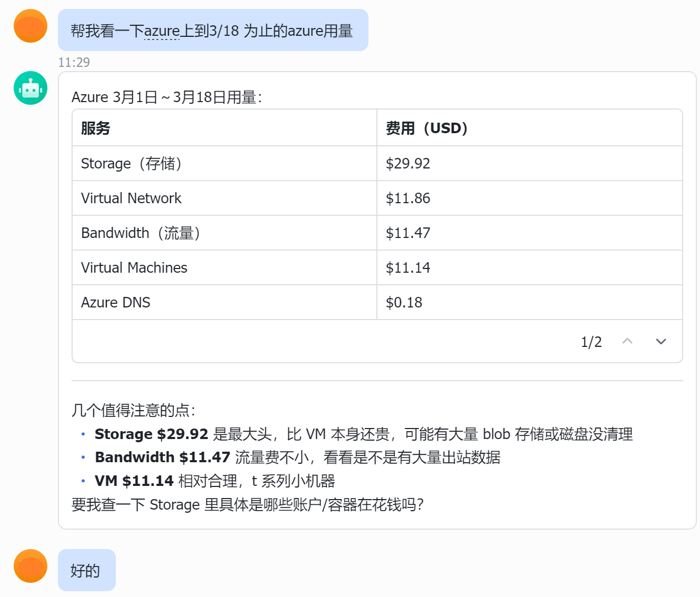Select the $11.14 cost cell in the table
Screen dimensions: 700x597
point(529,267)
